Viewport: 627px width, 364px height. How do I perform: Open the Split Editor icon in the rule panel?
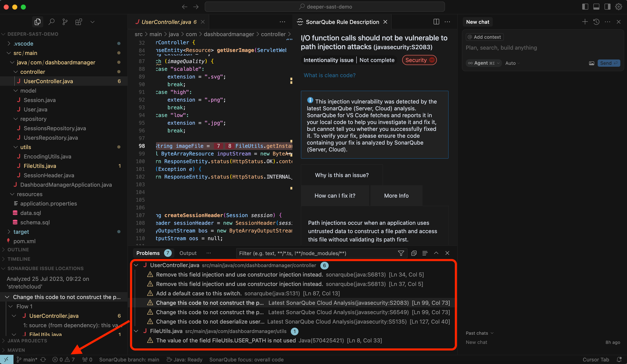[436, 21]
